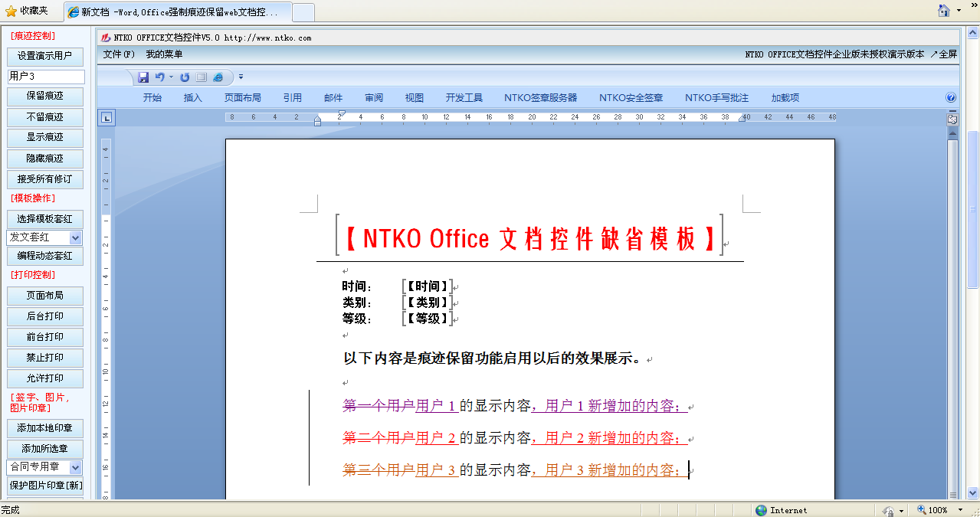Click the 隐藏痕迹 button
The height and width of the screenshot is (517, 980).
tap(45, 159)
